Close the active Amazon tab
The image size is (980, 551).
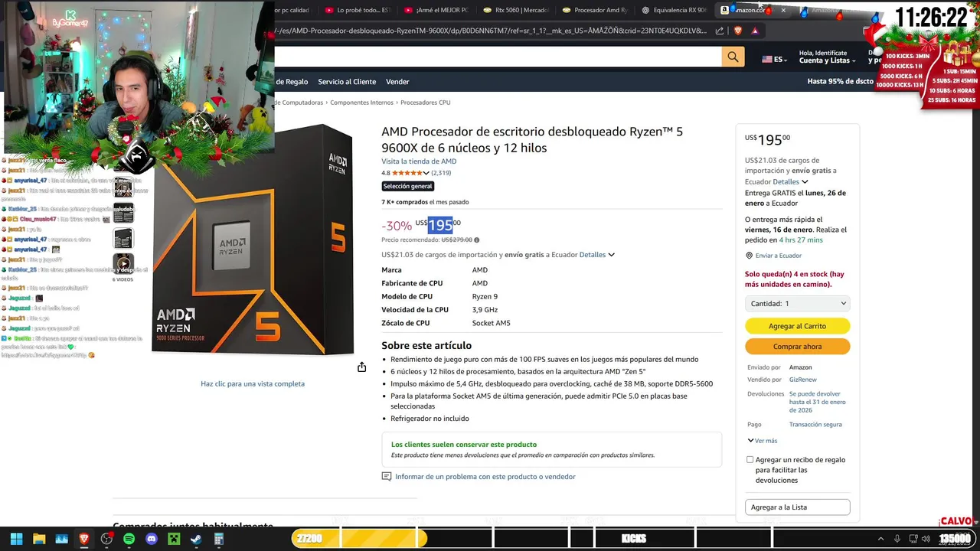point(783,11)
